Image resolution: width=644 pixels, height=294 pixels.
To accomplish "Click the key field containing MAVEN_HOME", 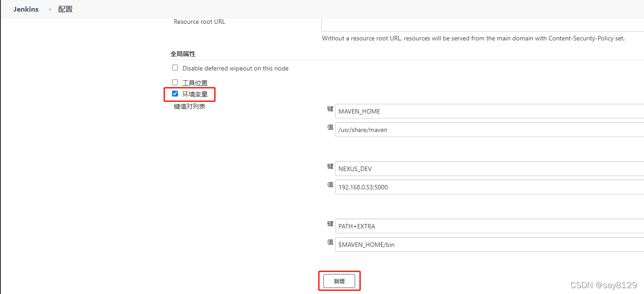I will [x=489, y=111].
